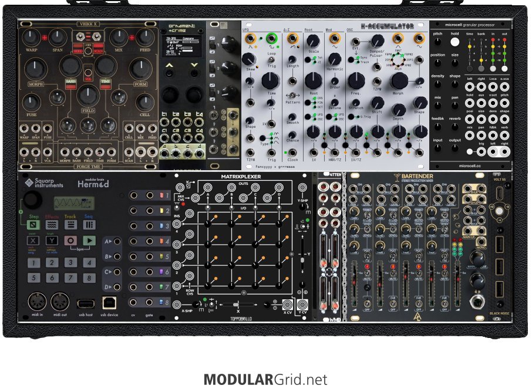Flip the left toggle switch atop VHIKK X
The width and height of the screenshot is (532, 392).
click(x=80, y=36)
